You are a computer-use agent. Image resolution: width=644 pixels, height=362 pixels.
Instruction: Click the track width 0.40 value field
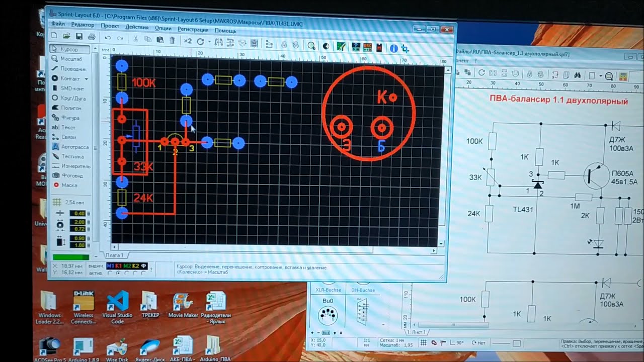77,214
